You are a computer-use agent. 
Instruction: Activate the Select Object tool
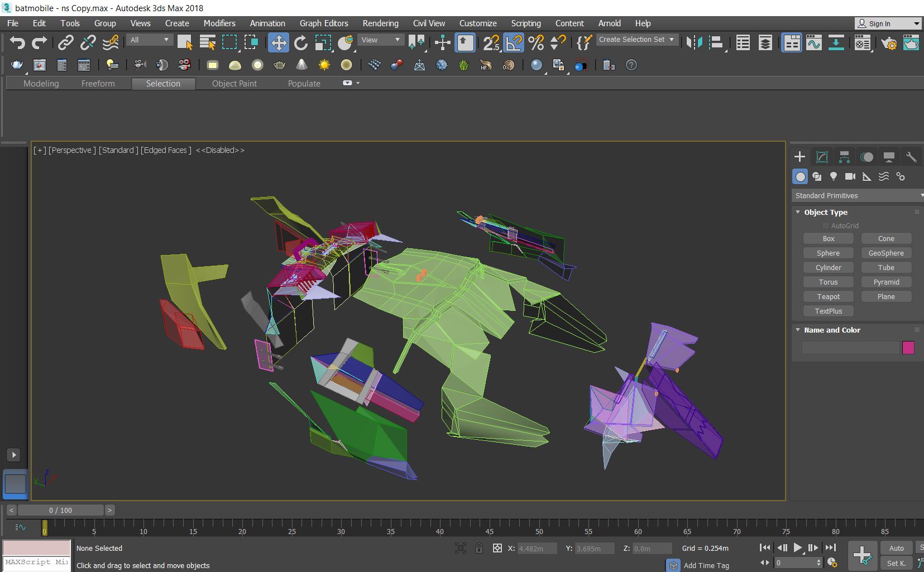(185, 42)
